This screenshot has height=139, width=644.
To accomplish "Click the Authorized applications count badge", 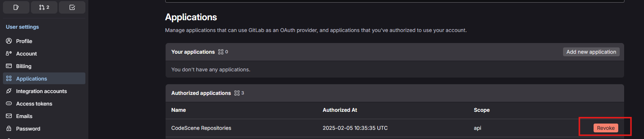I will click(x=239, y=93).
